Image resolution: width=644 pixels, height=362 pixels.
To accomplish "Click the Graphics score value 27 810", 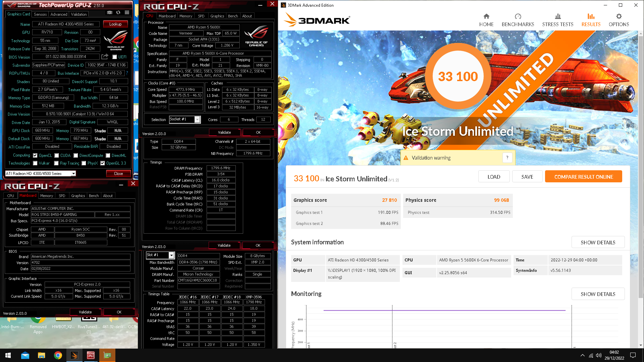I will pyautogui.click(x=389, y=200).
